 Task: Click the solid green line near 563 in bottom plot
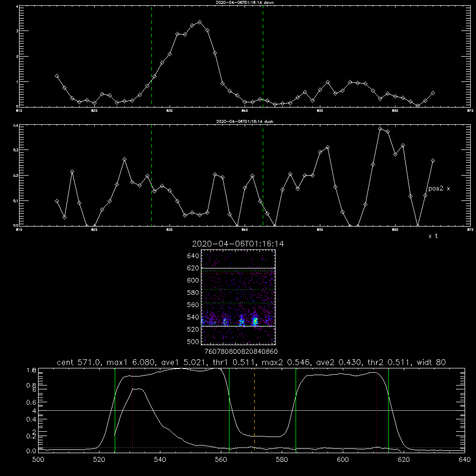pos(229,410)
